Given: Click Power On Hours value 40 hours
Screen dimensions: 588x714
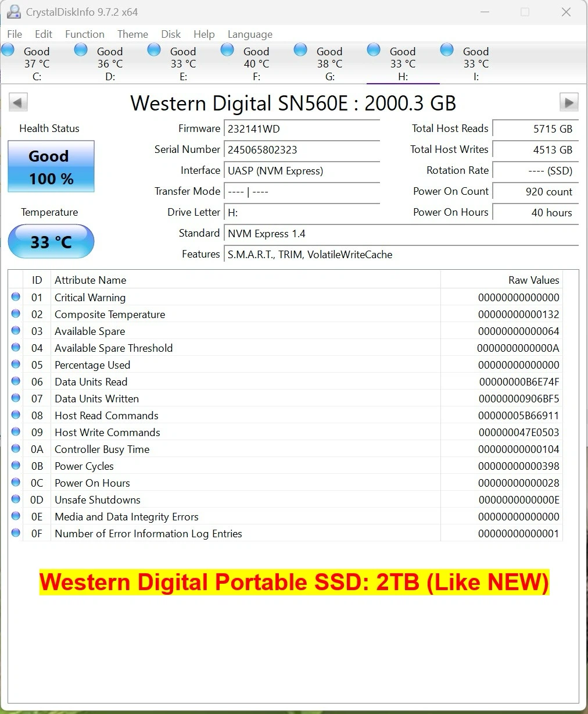Looking at the screenshot, I should point(536,212).
